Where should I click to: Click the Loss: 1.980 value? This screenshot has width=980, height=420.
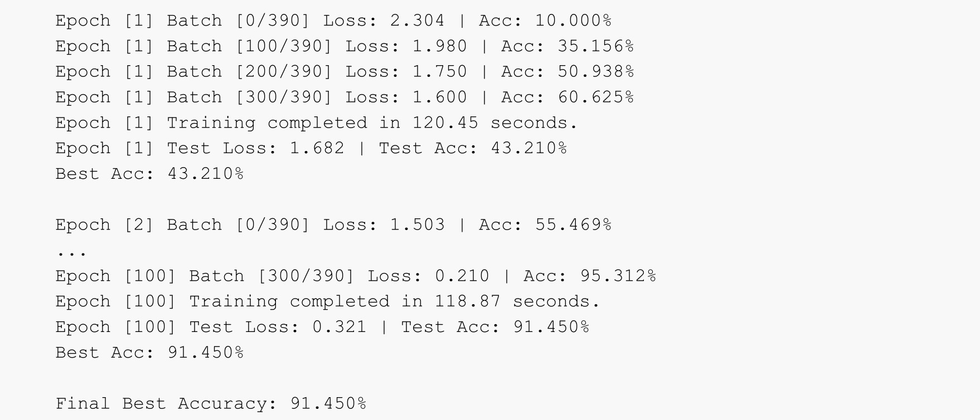406,46
